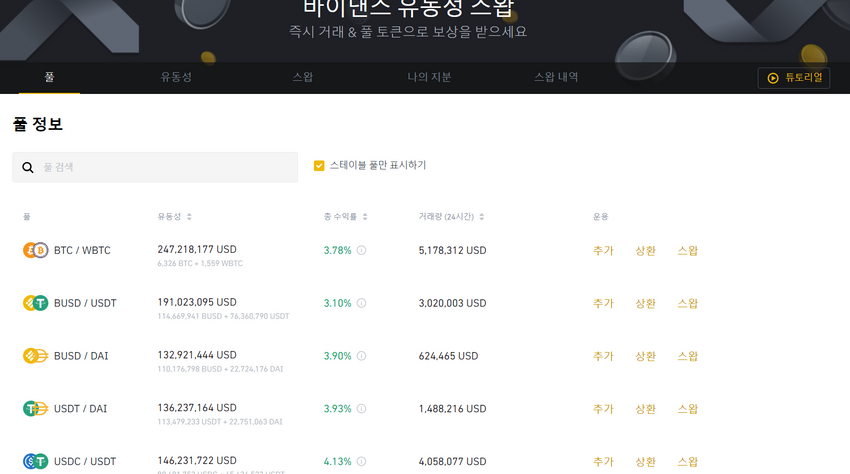
Task: Click the USDC / USDT coin pair icon
Action: tap(35, 462)
